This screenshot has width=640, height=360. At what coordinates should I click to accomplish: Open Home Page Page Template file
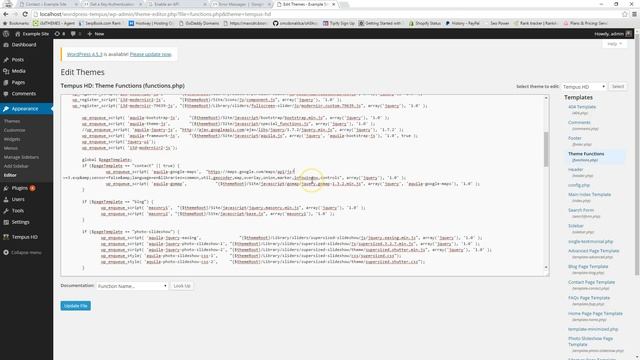pos(596,314)
